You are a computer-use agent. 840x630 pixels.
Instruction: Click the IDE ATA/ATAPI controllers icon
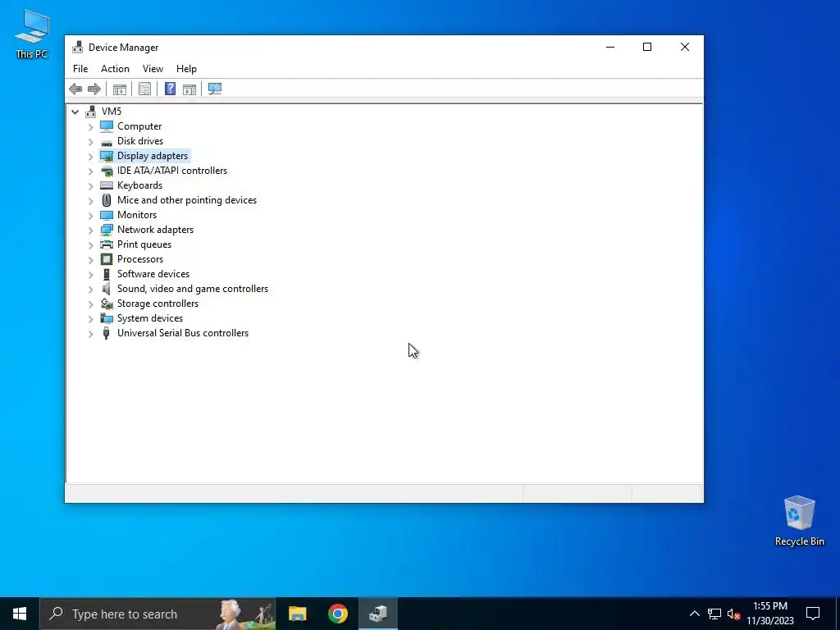[107, 171]
